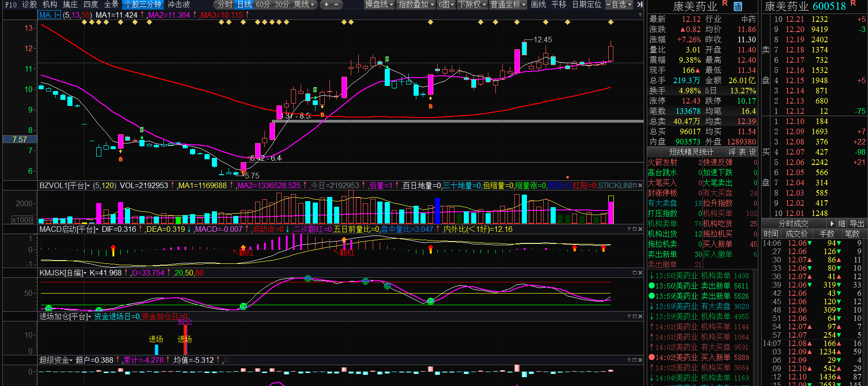The height and width of the screenshot is (386, 868).
Task: Expand the 下除权 adjustment dropdown
Action: click(472, 5)
